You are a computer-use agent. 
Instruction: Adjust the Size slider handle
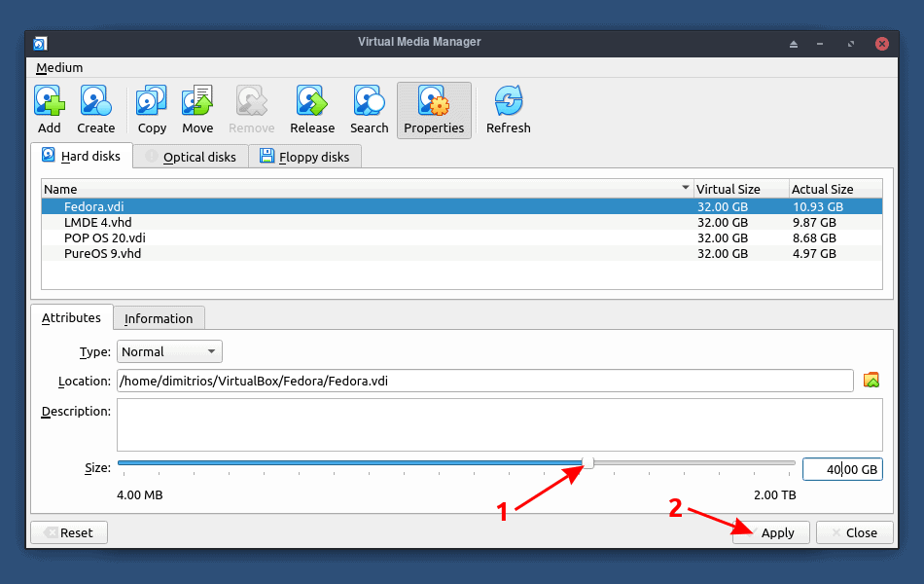coord(586,463)
